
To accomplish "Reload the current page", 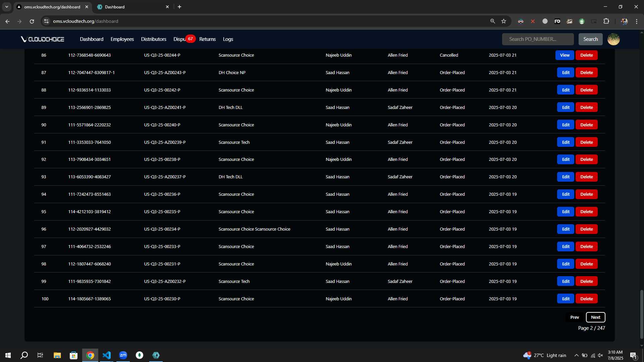I will (32, 21).
